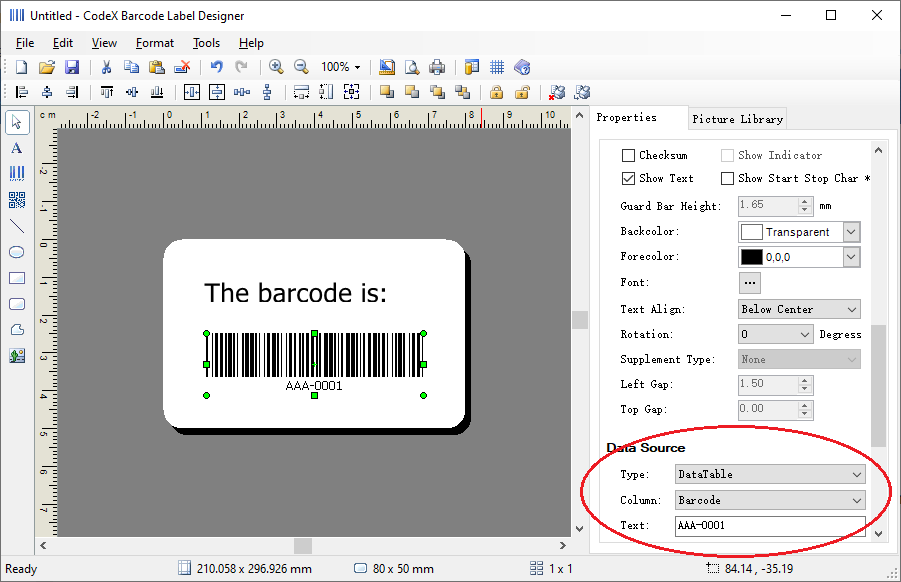Image resolution: width=901 pixels, height=582 pixels.
Task: Unlock the selected object
Action: (x=522, y=92)
